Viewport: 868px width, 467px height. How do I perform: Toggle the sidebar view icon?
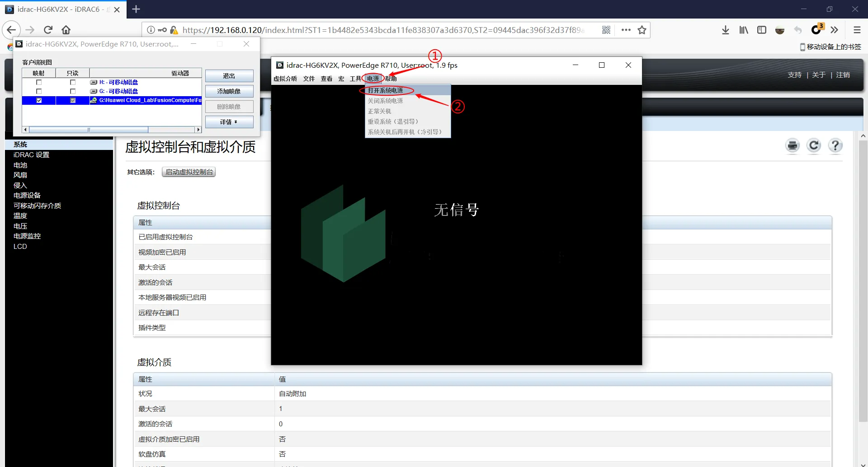pos(762,30)
